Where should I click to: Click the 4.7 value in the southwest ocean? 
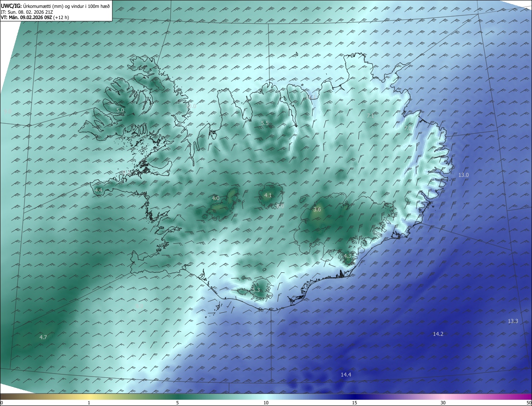[x=43, y=338]
